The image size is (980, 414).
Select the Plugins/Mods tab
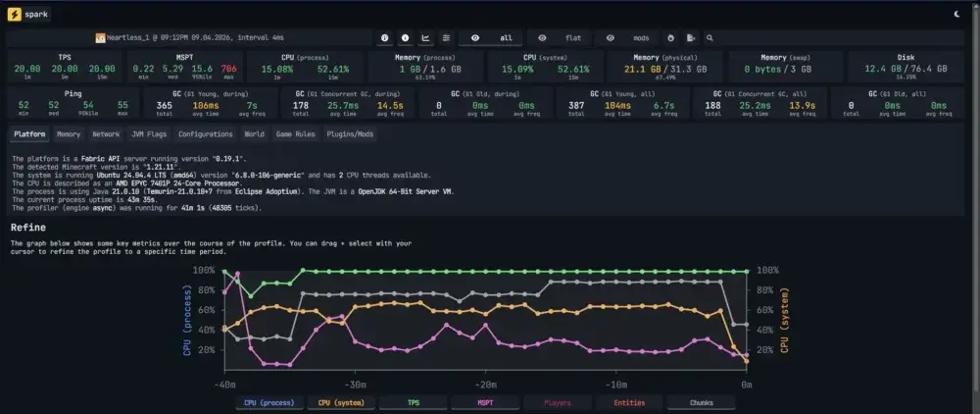point(351,134)
